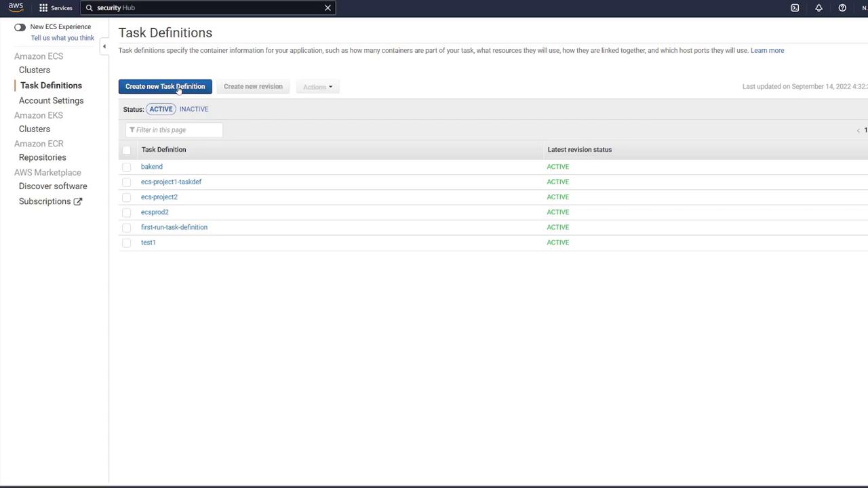Open Account Settings in sidebar

(x=52, y=100)
